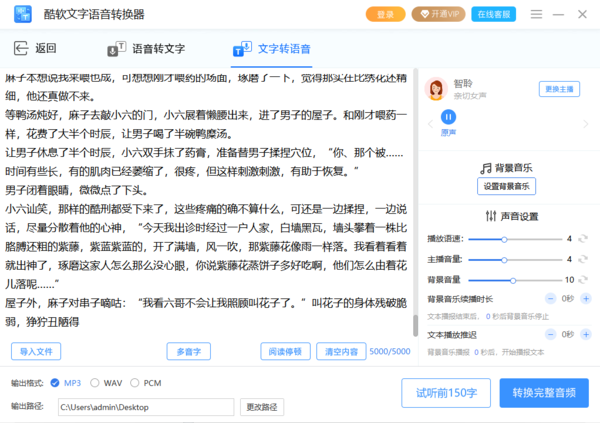Pause the 原声 voice preview
Image resolution: width=600 pixels, height=423 pixels.
[450, 118]
